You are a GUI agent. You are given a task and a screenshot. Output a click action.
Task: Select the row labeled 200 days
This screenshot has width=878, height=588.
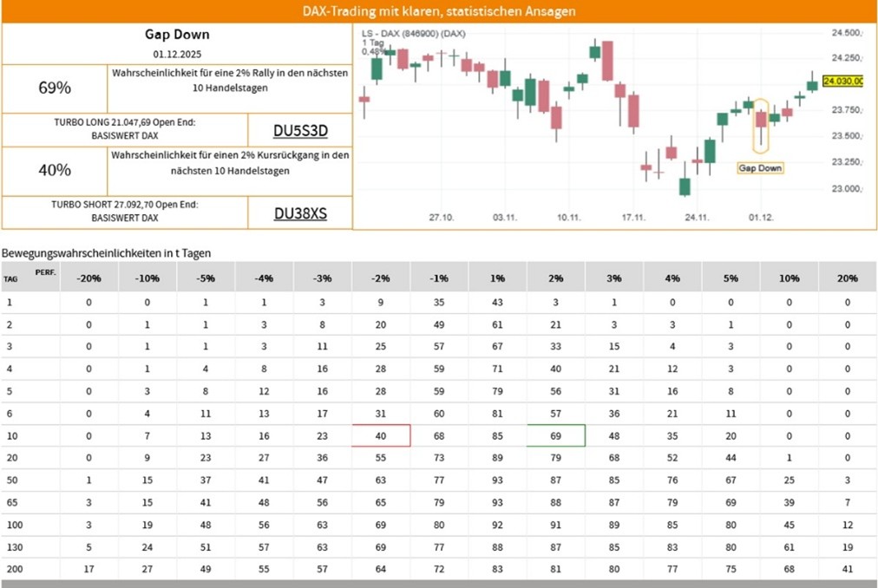point(12,569)
